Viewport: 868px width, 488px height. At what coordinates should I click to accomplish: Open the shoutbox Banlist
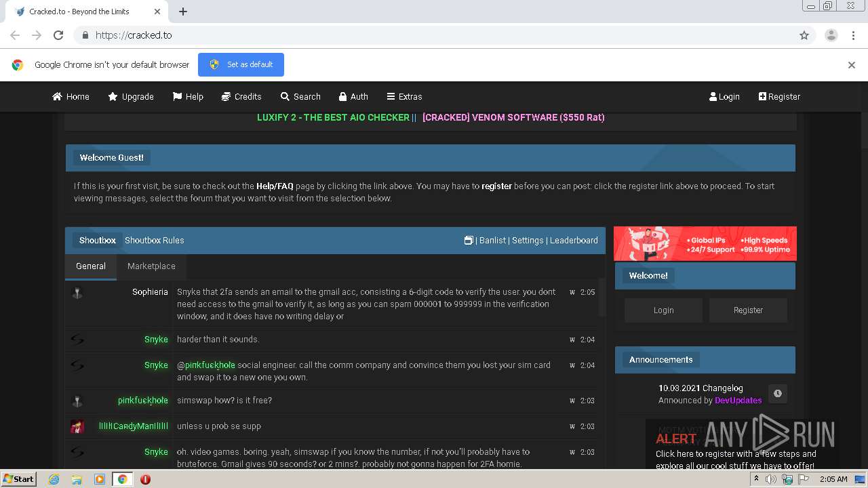click(492, 240)
